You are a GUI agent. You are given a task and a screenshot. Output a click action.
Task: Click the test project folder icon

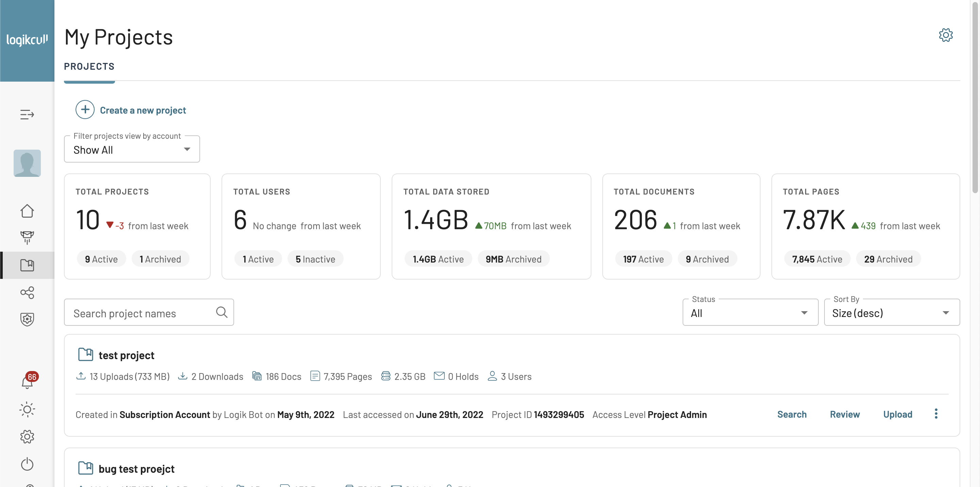point(86,354)
